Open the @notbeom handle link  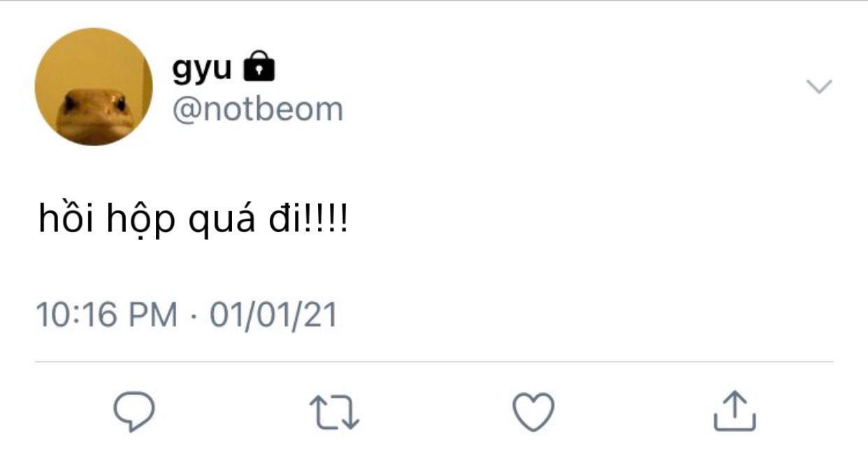258,109
